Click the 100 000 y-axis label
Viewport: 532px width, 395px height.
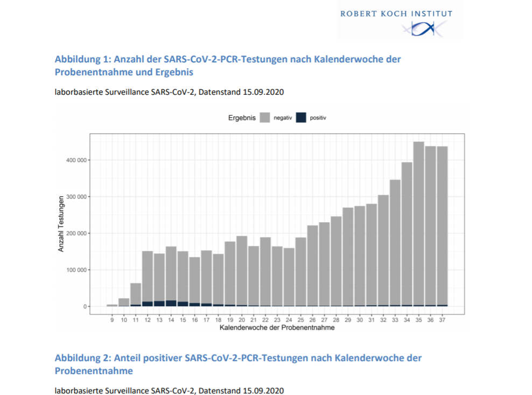72,270
